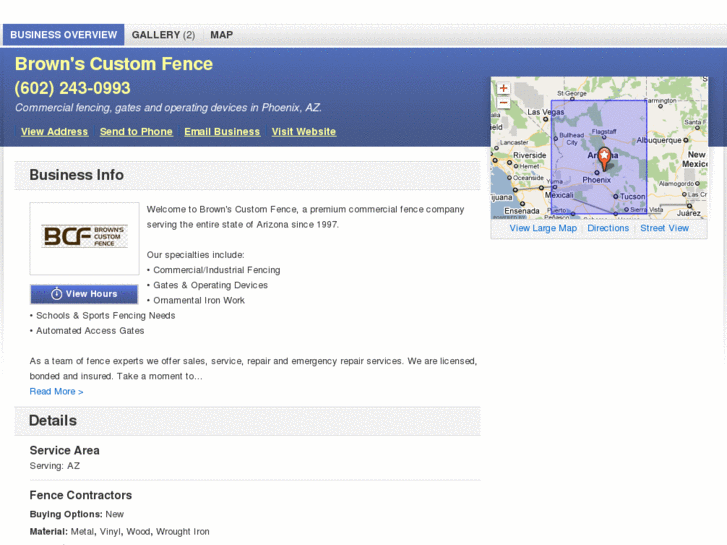Expand description with Read More link
The width and height of the screenshot is (727, 545).
(x=57, y=391)
